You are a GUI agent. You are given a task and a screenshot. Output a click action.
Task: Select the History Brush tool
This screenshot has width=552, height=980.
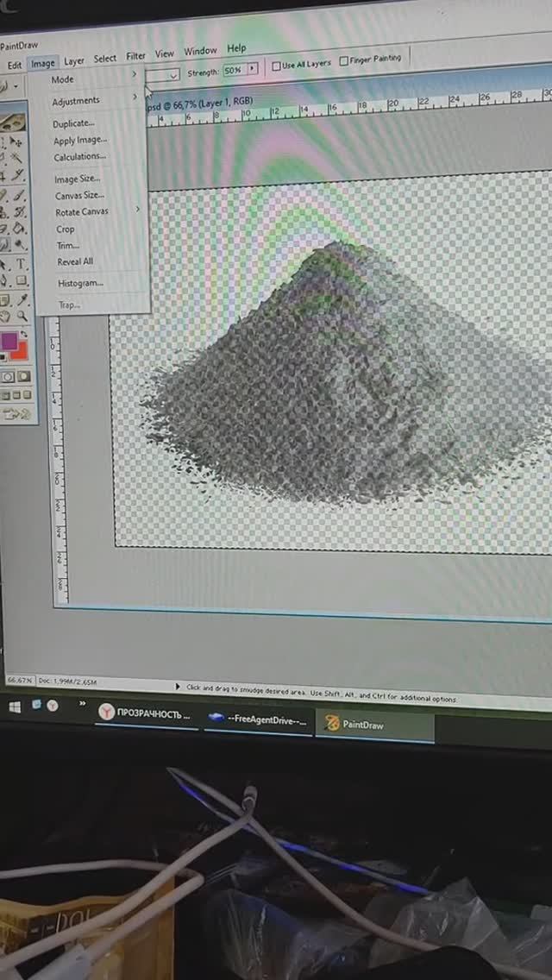(x=18, y=212)
